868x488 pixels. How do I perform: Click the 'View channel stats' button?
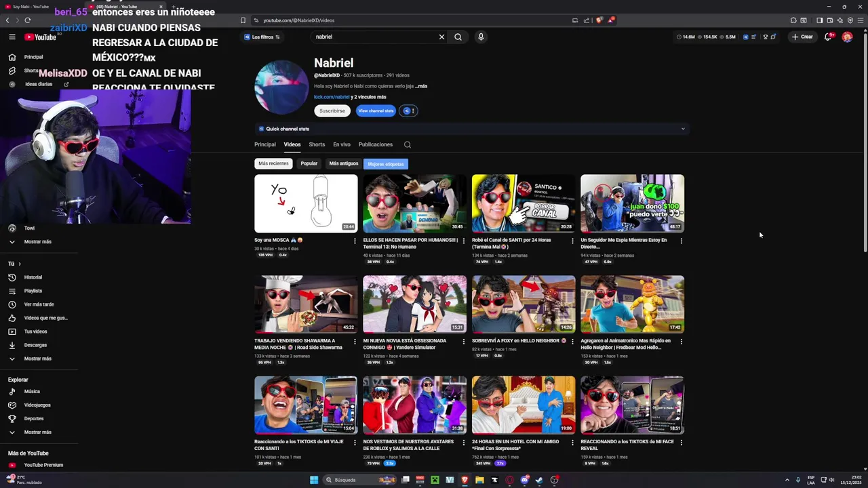376,110
